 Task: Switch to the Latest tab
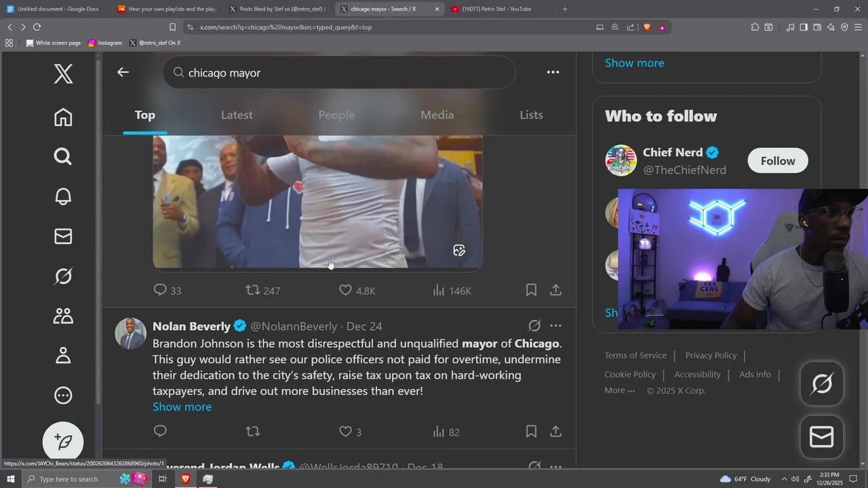click(x=237, y=115)
